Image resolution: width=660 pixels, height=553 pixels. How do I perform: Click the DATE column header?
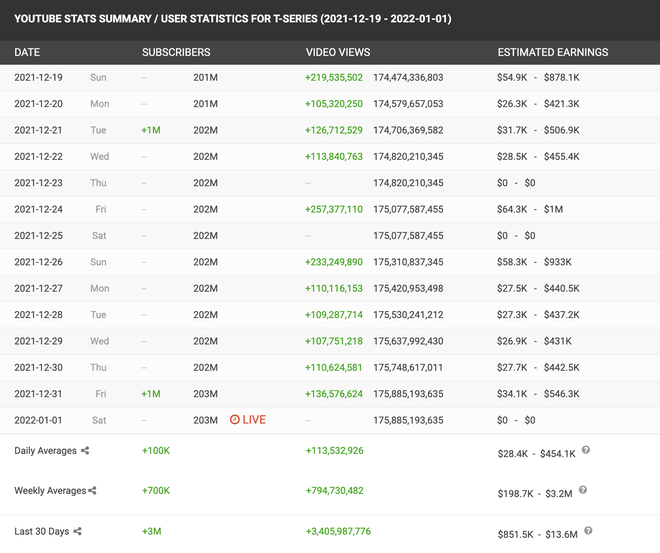[27, 52]
